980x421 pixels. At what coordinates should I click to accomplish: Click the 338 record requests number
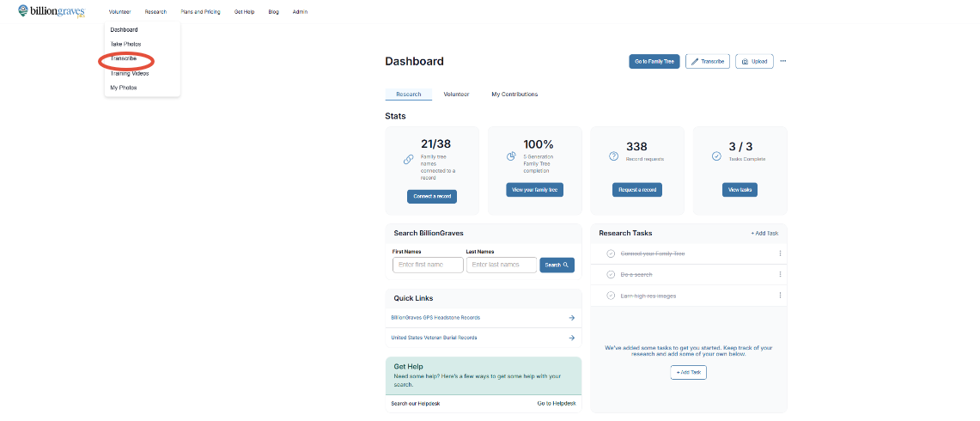[637, 147]
